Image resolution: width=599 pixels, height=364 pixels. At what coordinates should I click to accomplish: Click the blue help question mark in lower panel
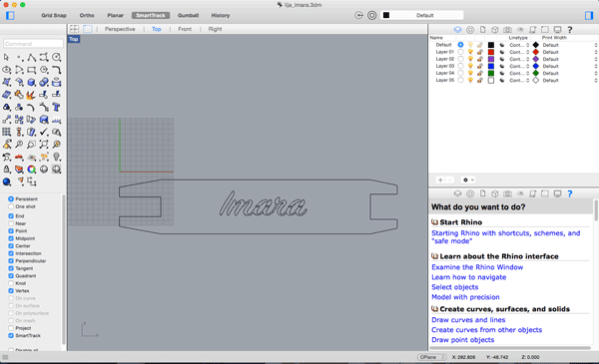(x=570, y=193)
